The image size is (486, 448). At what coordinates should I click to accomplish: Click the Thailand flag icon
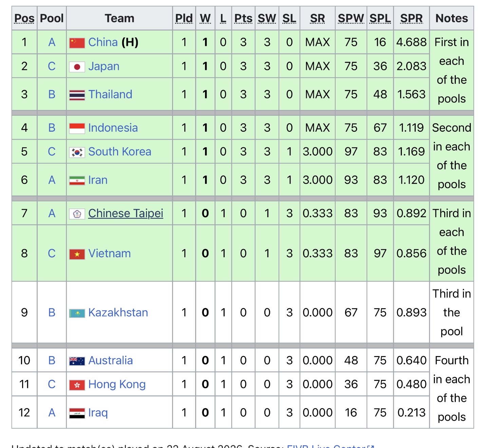(x=77, y=95)
